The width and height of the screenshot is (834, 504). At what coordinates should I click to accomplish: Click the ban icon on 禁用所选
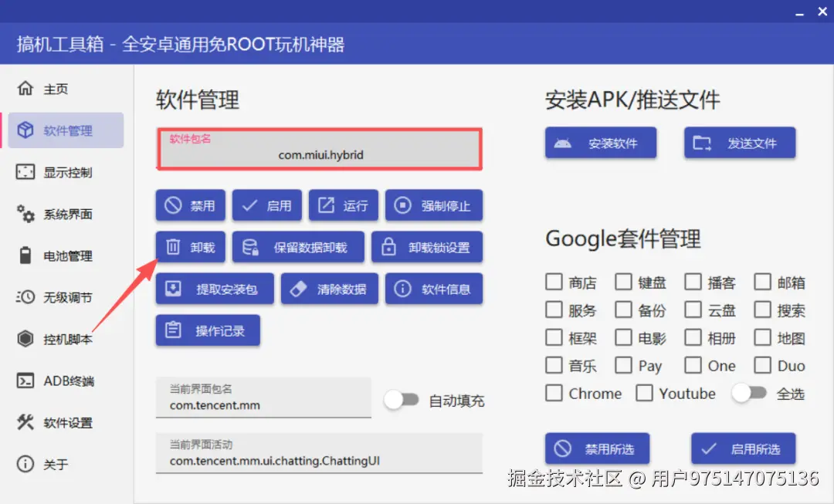(x=562, y=448)
